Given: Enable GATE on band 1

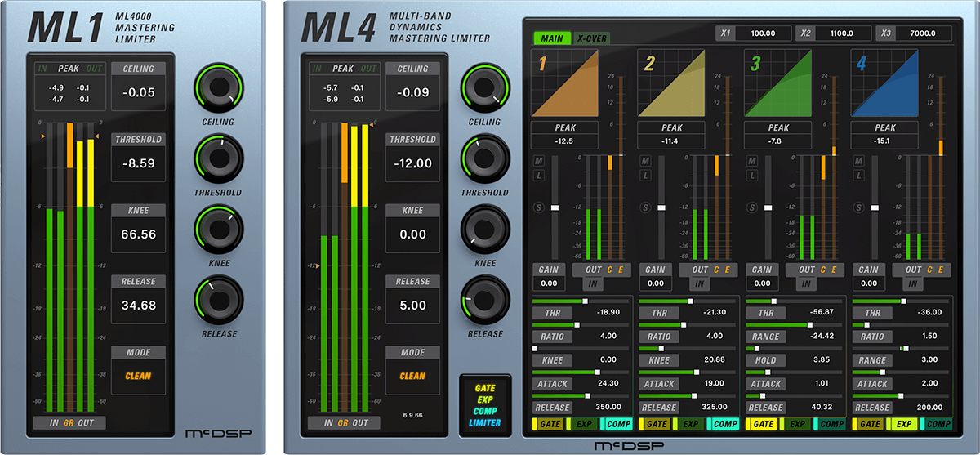Looking at the screenshot, I should click(547, 424).
